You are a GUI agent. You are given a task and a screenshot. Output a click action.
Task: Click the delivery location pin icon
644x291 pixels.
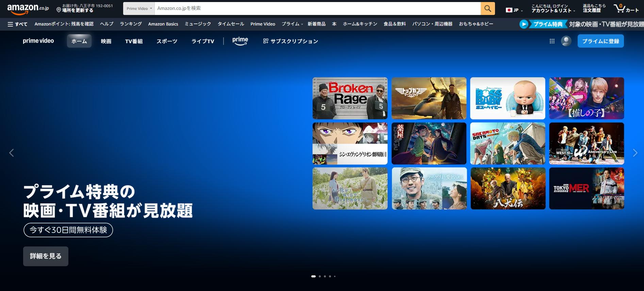[x=59, y=10]
